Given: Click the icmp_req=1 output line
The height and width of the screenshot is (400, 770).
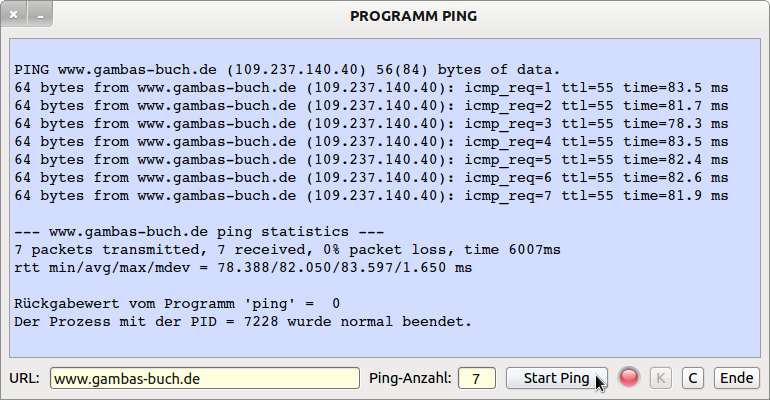Looking at the screenshot, I should click(371, 88).
